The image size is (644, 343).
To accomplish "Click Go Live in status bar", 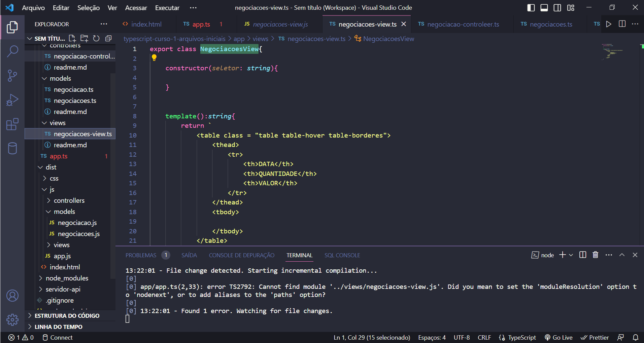I will pyautogui.click(x=558, y=337).
